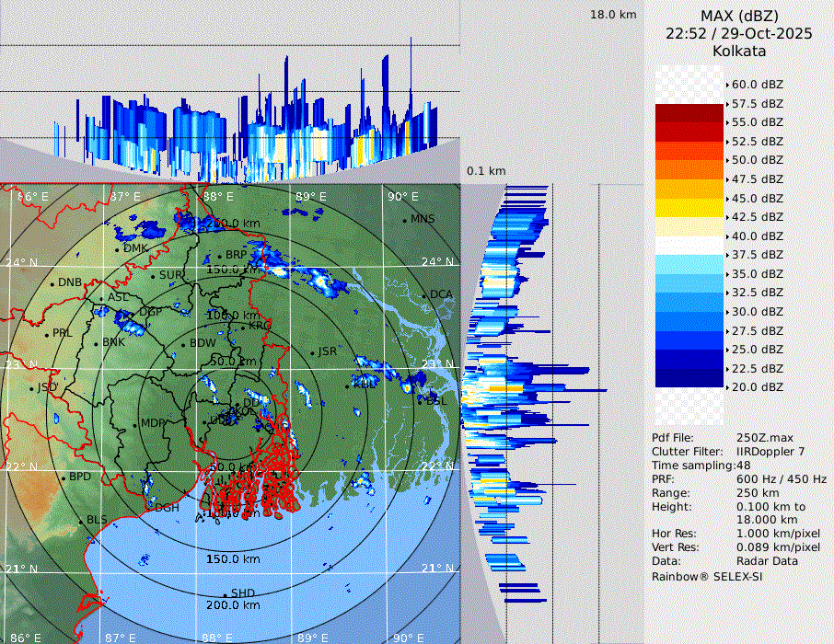This screenshot has width=834, height=644.
Task: Click the 60.0 dBZ legend label
Action: pos(757,85)
